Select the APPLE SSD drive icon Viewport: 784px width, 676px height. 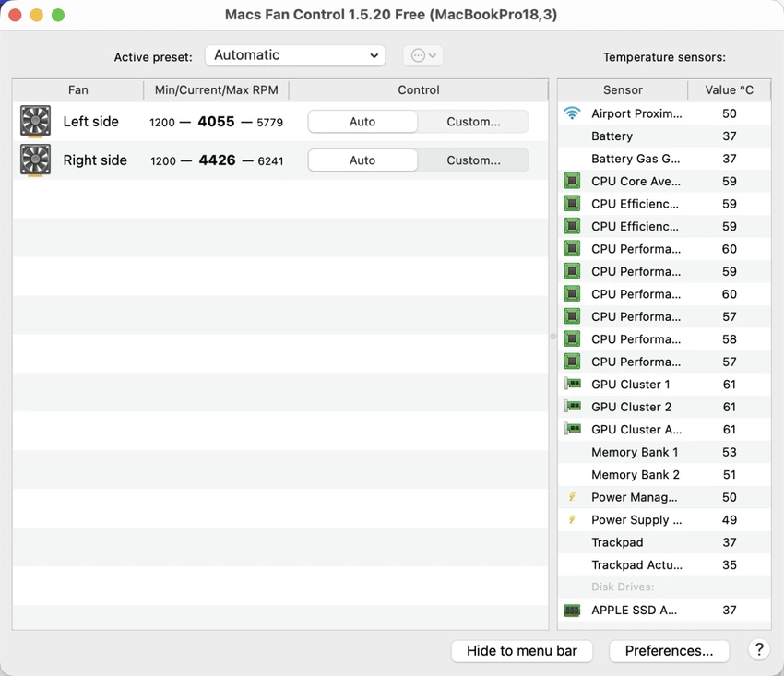572,611
